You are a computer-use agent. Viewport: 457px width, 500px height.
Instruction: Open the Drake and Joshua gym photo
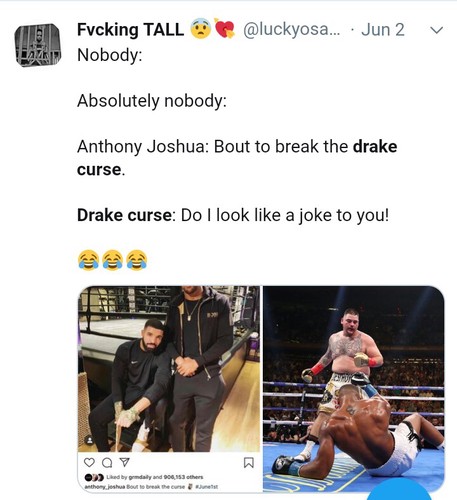click(169, 369)
